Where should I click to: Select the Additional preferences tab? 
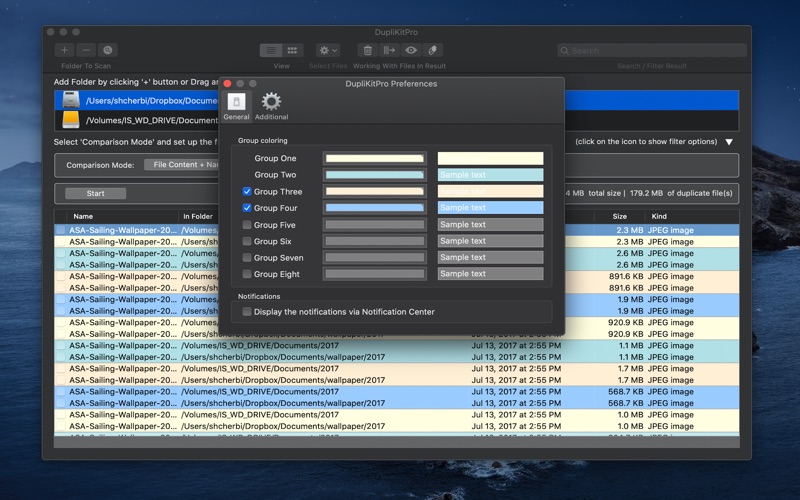click(271, 106)
